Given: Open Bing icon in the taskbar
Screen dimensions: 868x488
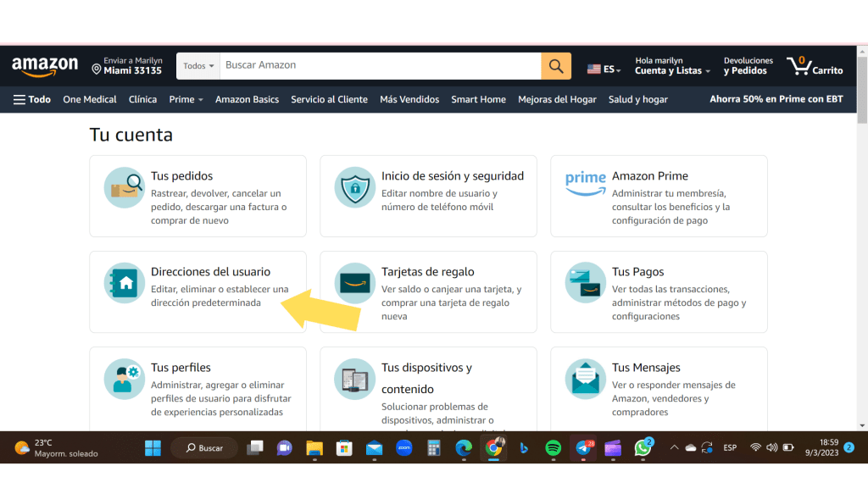Looking at the screenshot, I should pos(523,447).
